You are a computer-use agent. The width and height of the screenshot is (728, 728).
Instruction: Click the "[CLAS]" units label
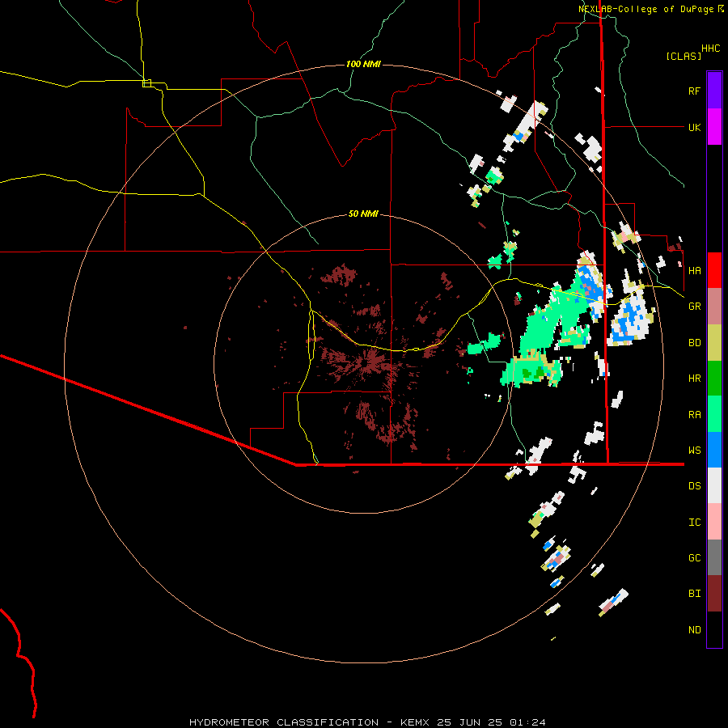click(684, 56)
